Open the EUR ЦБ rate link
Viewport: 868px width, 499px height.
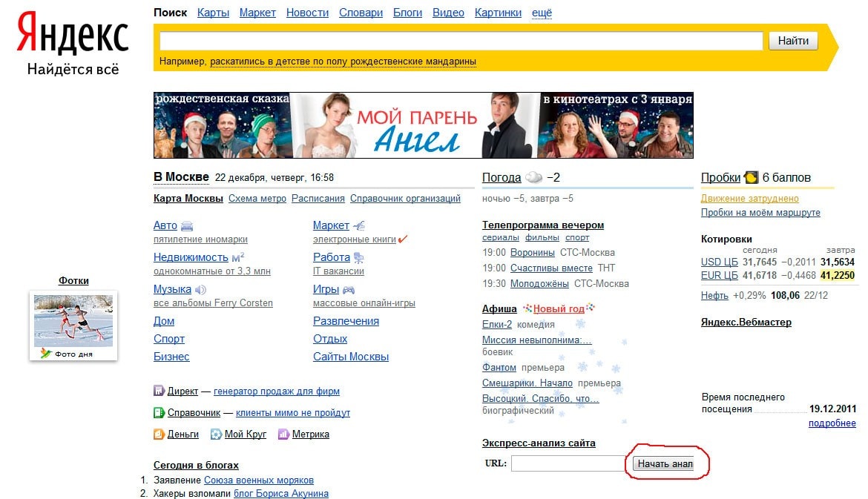pyautogui.click(x=720, y=276)
